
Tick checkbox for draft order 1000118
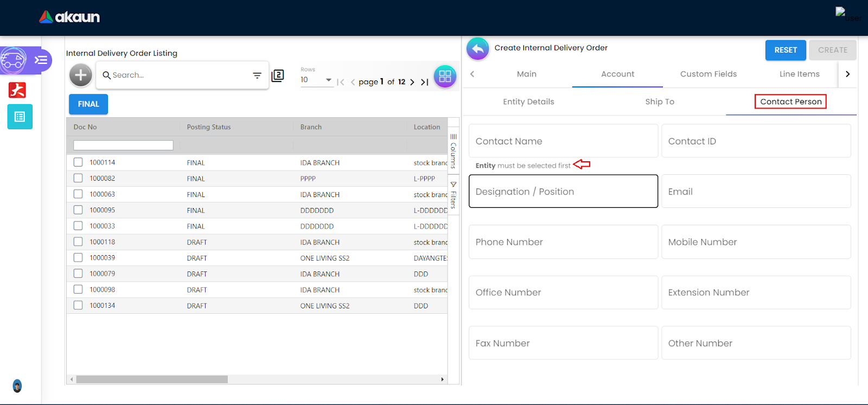(x=78, y=242)
